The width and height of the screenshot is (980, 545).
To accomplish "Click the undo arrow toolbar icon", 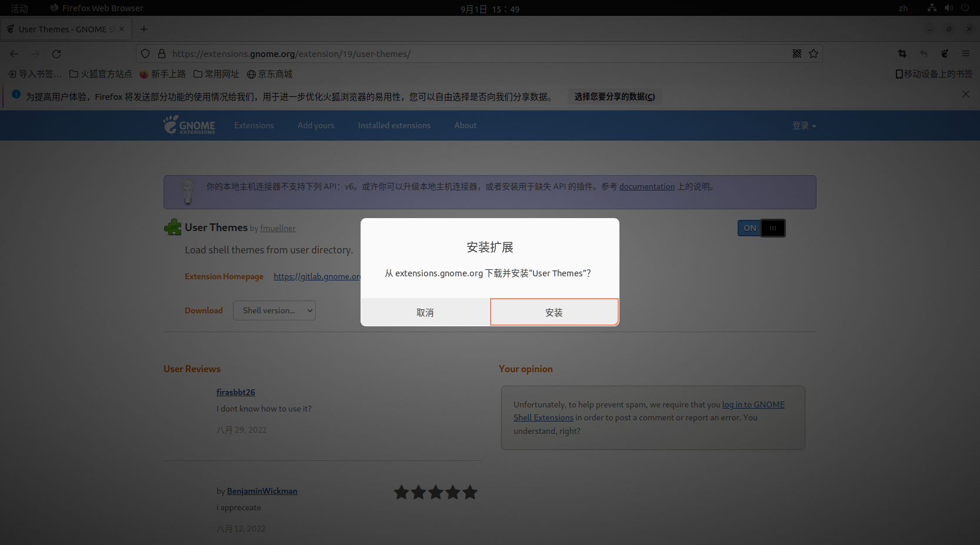I will coord(924,54).
